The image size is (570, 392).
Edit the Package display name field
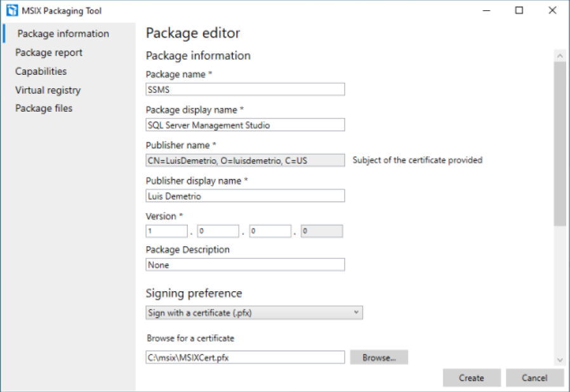pos(245,125)
